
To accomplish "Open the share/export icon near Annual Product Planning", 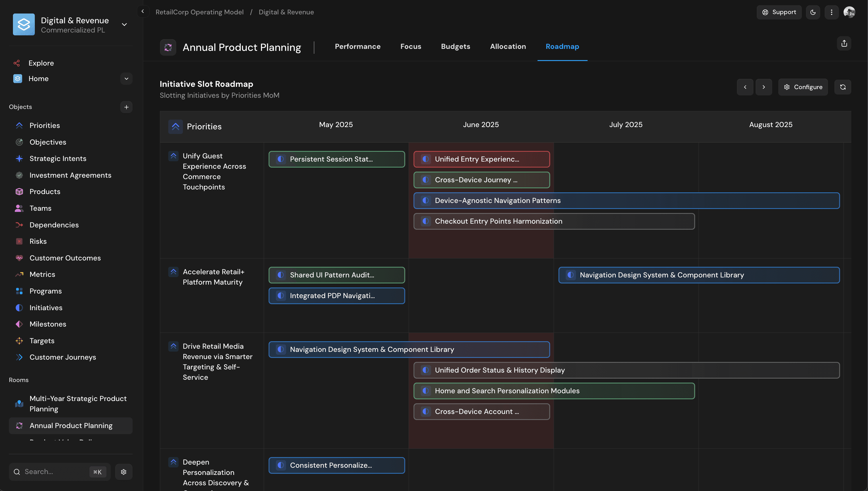I will 844,43.
